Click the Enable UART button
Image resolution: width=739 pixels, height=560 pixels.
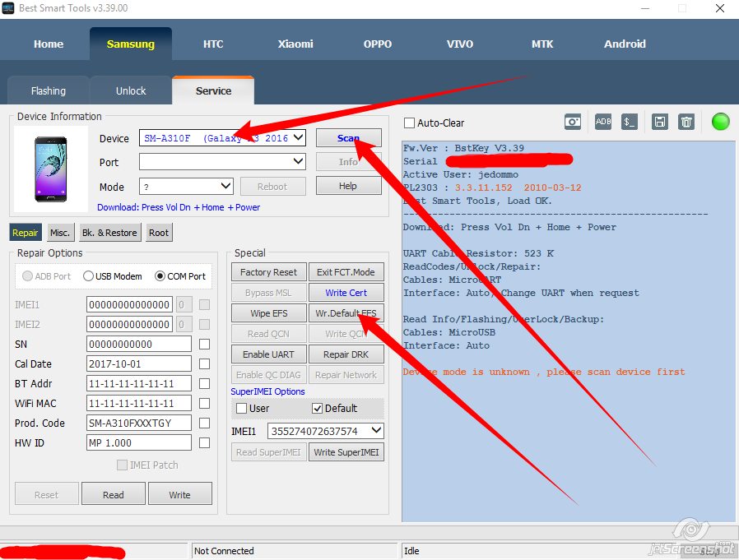pos(268,354)
